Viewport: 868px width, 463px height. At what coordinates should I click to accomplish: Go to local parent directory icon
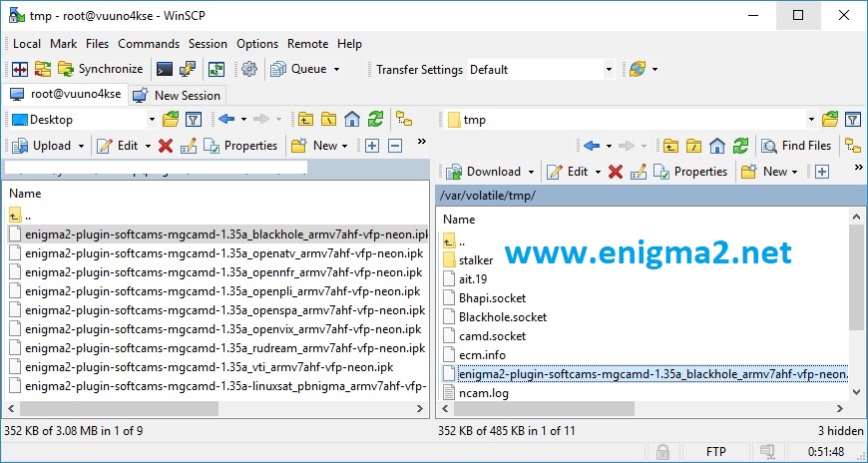[x=305, y=119]
